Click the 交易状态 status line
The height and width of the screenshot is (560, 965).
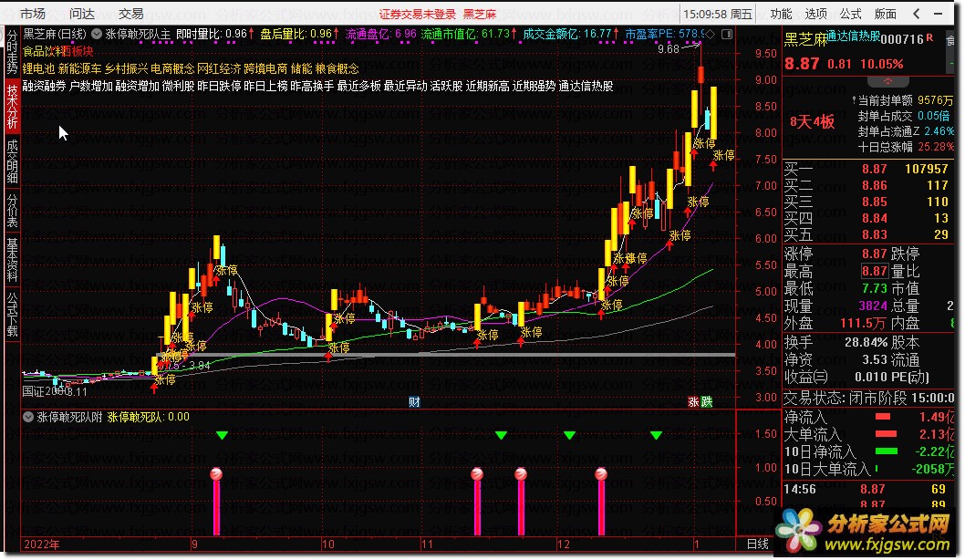pos(868,399)
